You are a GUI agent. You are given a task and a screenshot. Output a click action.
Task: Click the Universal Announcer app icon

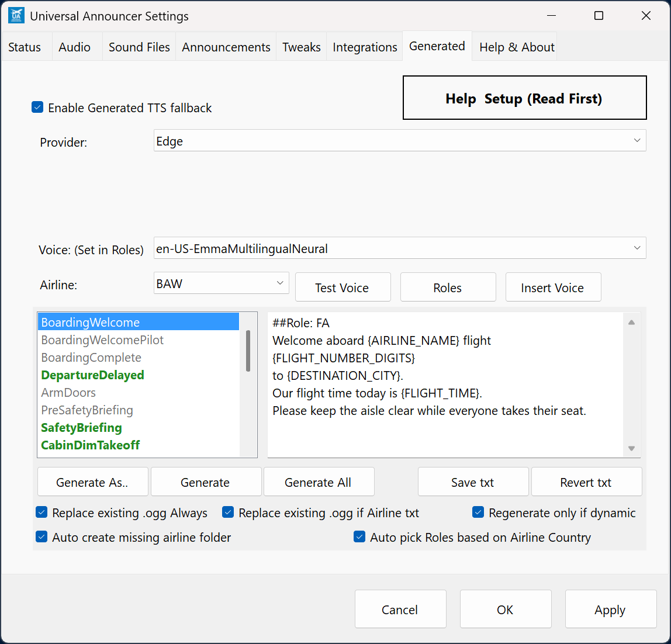pyautogui.click(x=16, y=16)
